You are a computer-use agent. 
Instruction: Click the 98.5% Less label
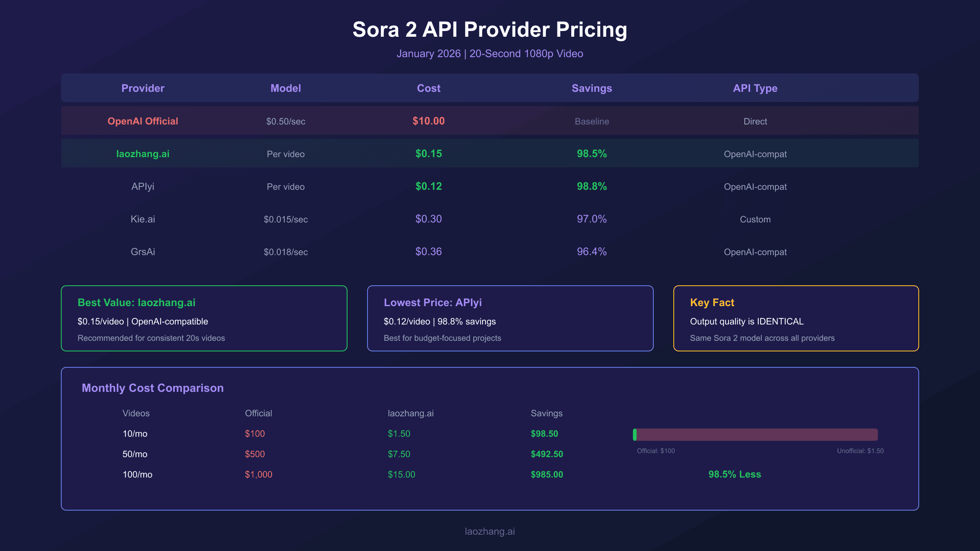click(x=735, y=474)
